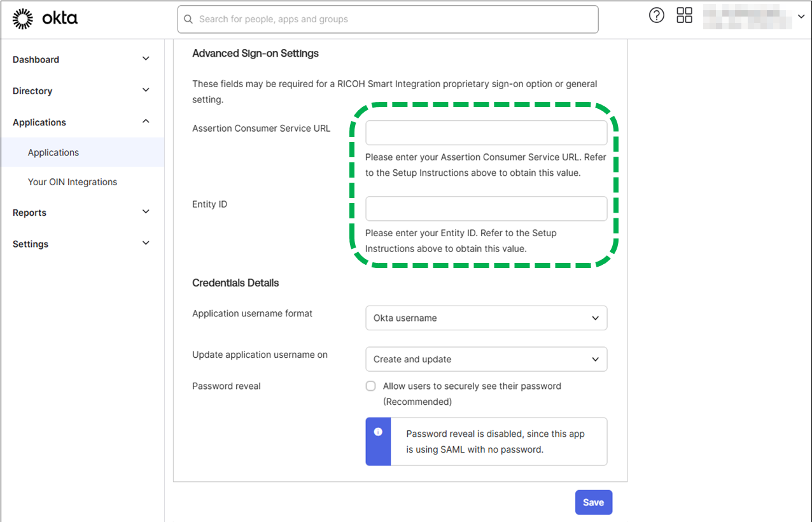Screen dimensions: 812x522
Task: Click the Assertion Consumer Service URL field
Action: pos(486,132)
